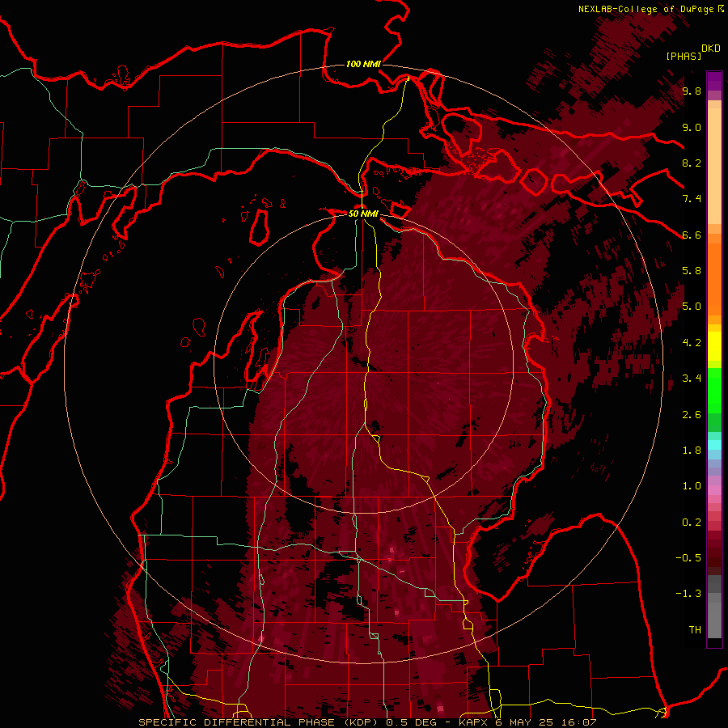Click the 7.4 legend value
This screenshot has height=728, width=728.
692,199
